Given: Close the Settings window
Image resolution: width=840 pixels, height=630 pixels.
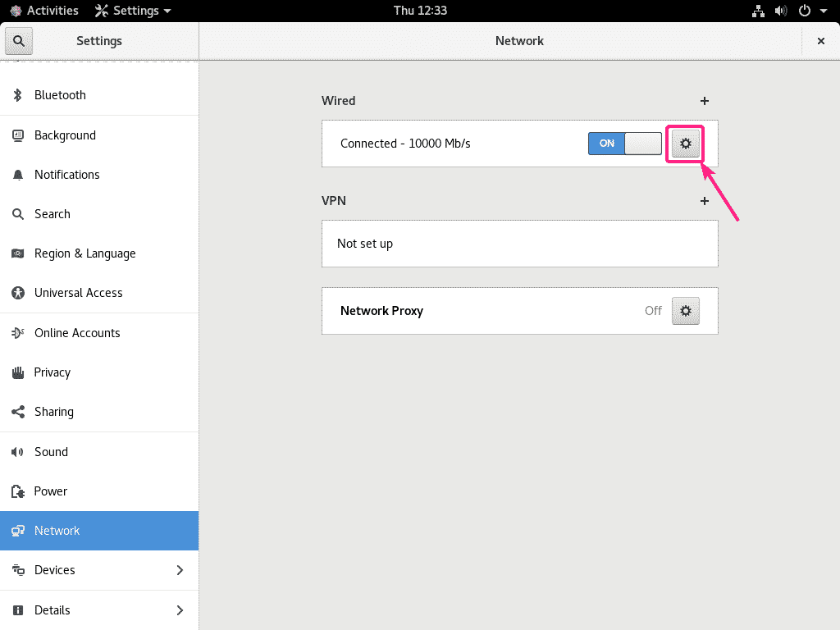Looking at the screenshot, I should point(820,40).
